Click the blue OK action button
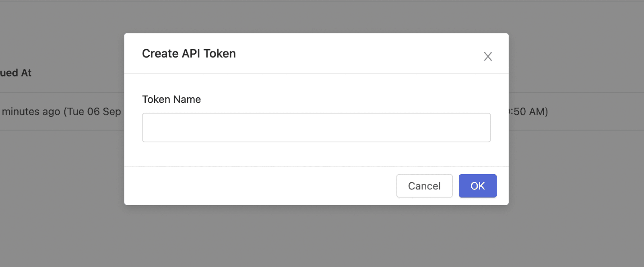Viewport: 644px width, 267px height. (477, 186)
